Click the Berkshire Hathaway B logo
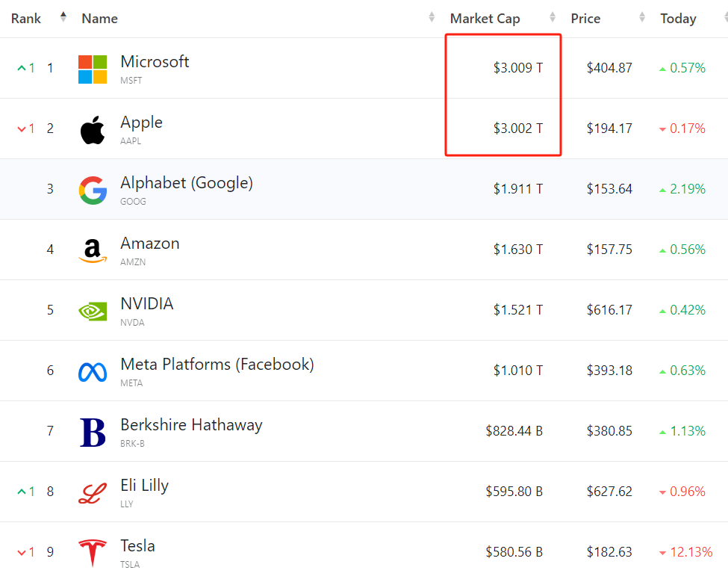728x579 pixels. (93, 432)
